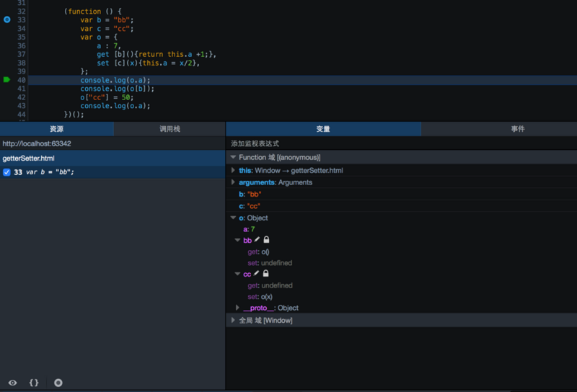
Task: Collapse the o: Object variable
Action: coord(233,218)
